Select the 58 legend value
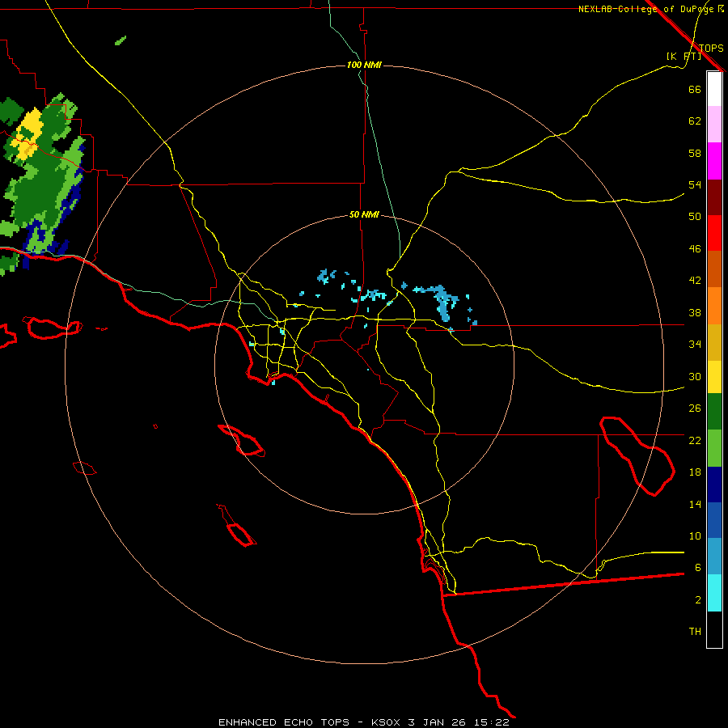The width and height of the screenshot is (728, 728). pos(695,153)
